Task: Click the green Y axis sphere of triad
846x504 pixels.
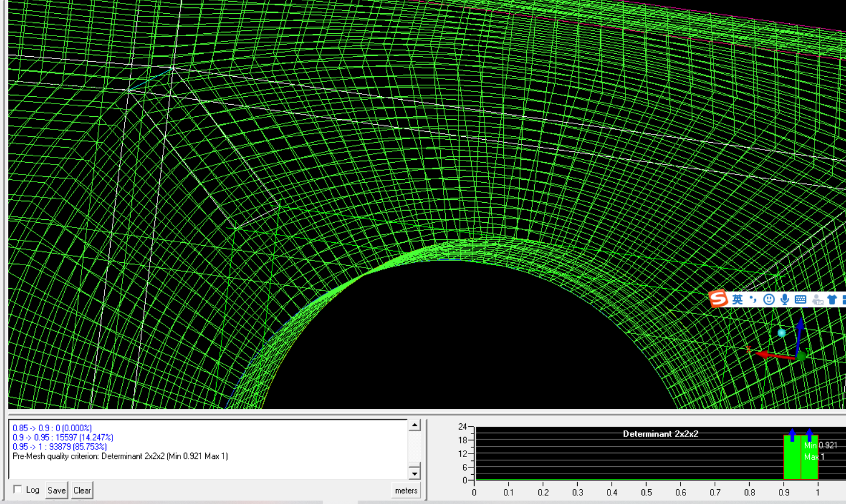Action: (x=801, y=356)
